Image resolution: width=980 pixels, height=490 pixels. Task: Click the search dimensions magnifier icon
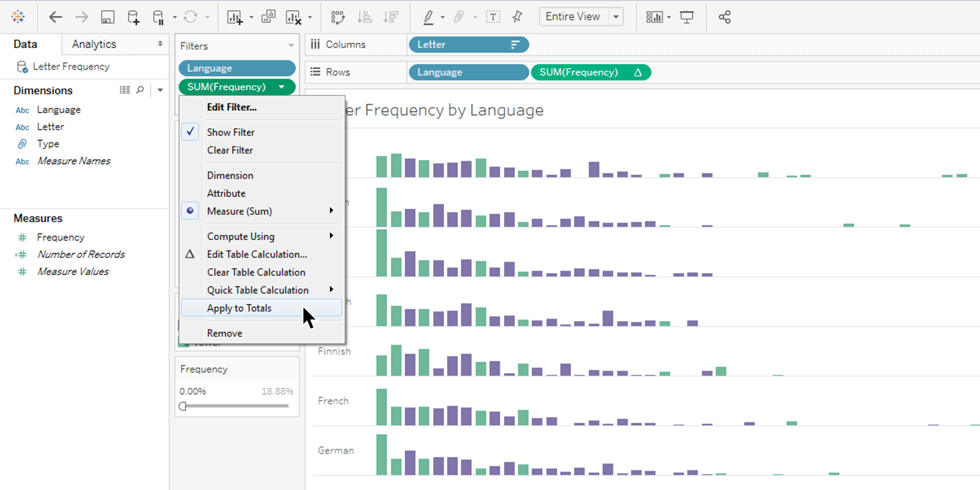pyautogui.click(x=140, y=90)
